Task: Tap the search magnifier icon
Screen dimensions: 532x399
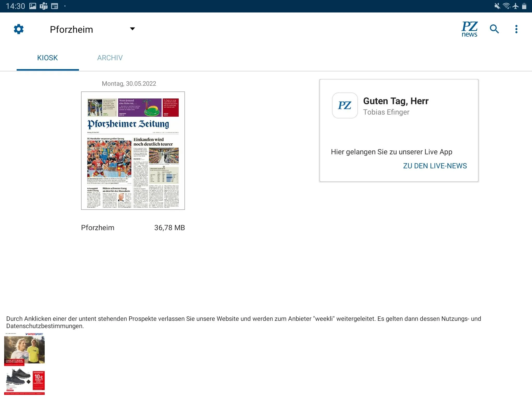Action: tap(494, 29)
